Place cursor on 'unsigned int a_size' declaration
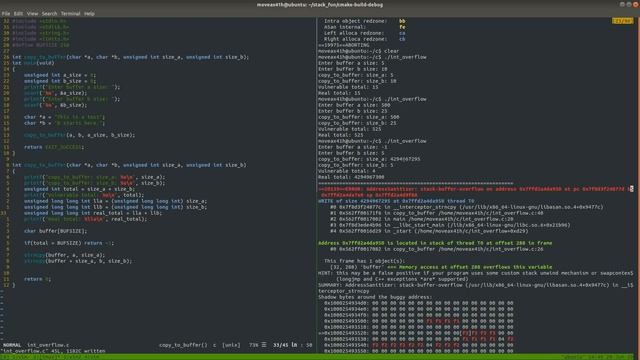The image size is (640, 360). point(60,75)
